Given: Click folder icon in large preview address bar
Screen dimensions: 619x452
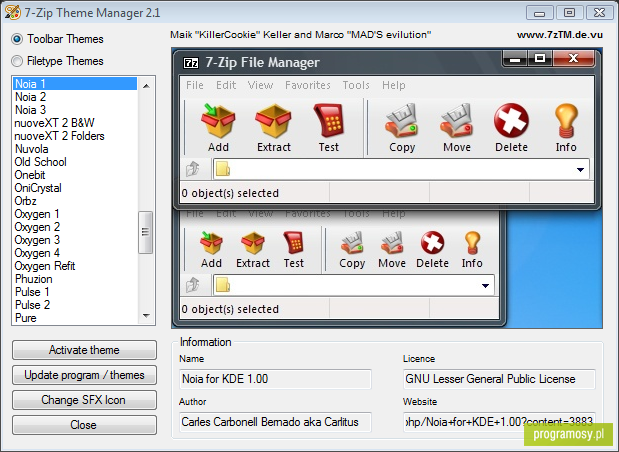Looking at the screenshot, I should point(223,169).
